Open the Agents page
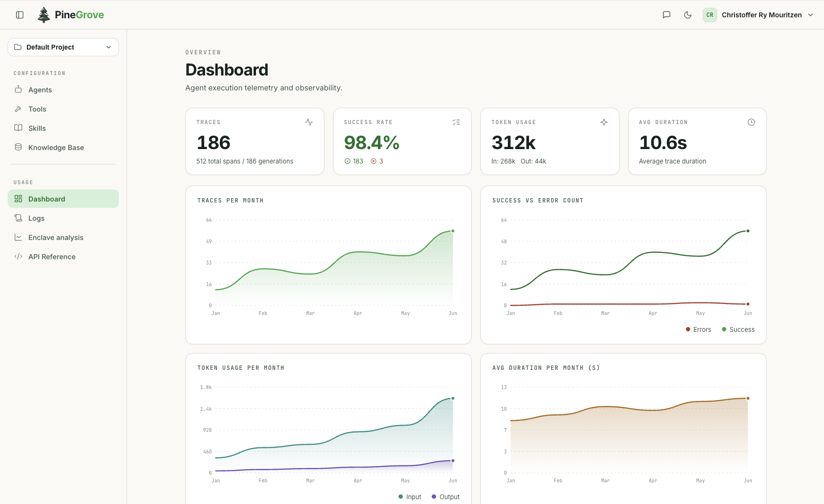 (63, 90)
